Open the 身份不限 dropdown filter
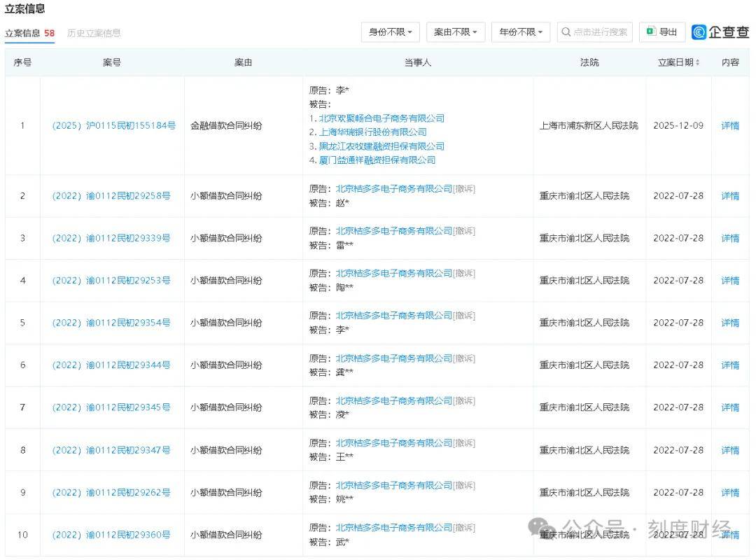756x560 pixels. (390, 32)
